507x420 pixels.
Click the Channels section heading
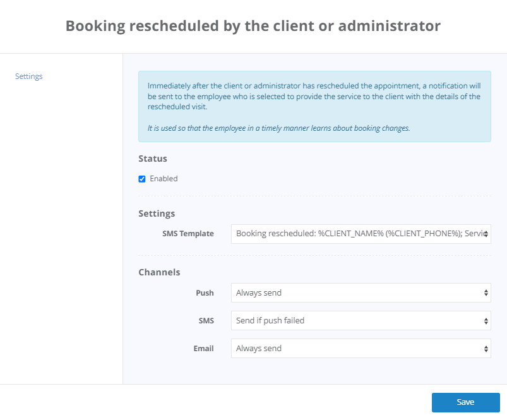pyautogui.click(x=159, y=272)
